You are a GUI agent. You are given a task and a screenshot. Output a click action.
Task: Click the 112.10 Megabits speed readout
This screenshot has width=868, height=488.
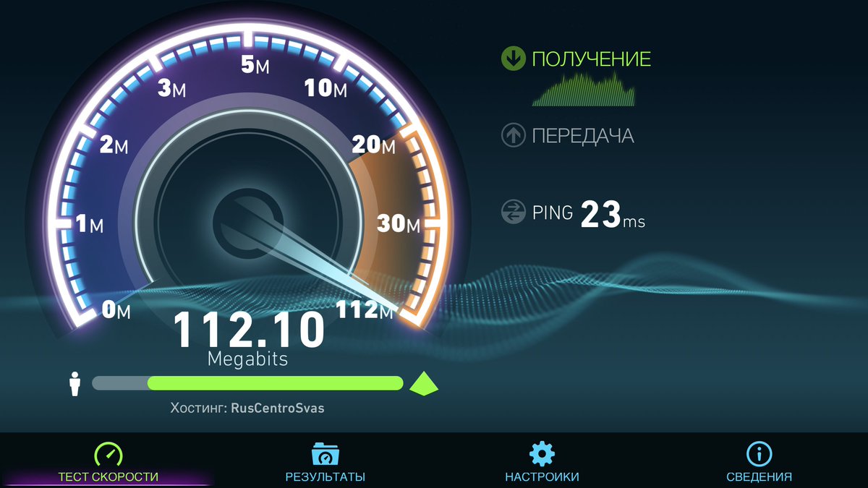point(248,338)
